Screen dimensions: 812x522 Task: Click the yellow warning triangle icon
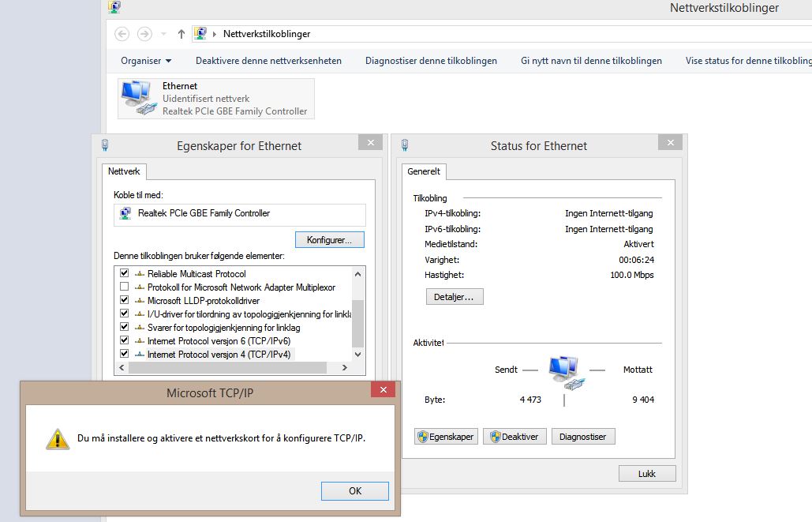pyautogui.click(x=58, y=438)
